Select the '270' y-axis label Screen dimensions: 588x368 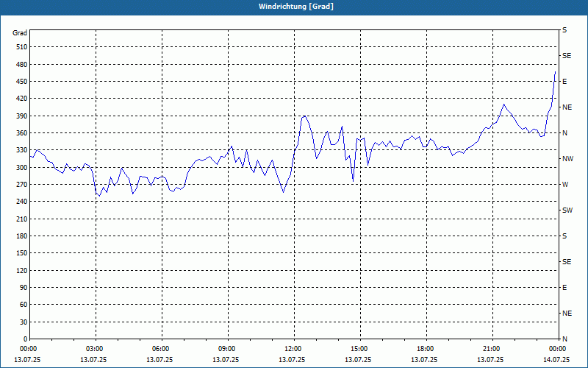point(22,185)
